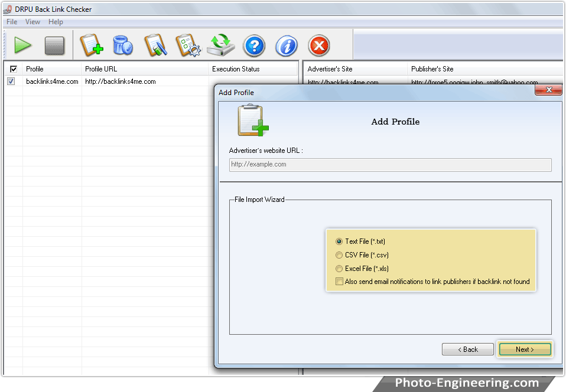
Task: Uncheck the backlinks4me.com row checkbox
Action: pyautogui.click(x=11, y=81)
